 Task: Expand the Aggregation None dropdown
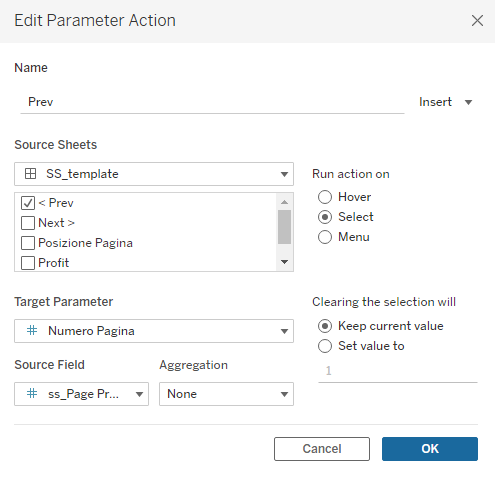pos(226,394)
